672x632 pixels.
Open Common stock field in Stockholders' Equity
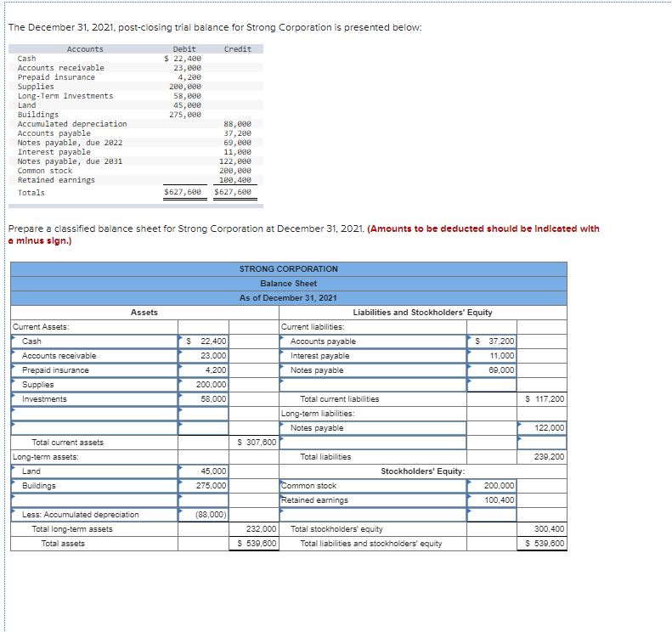[373, 486]
